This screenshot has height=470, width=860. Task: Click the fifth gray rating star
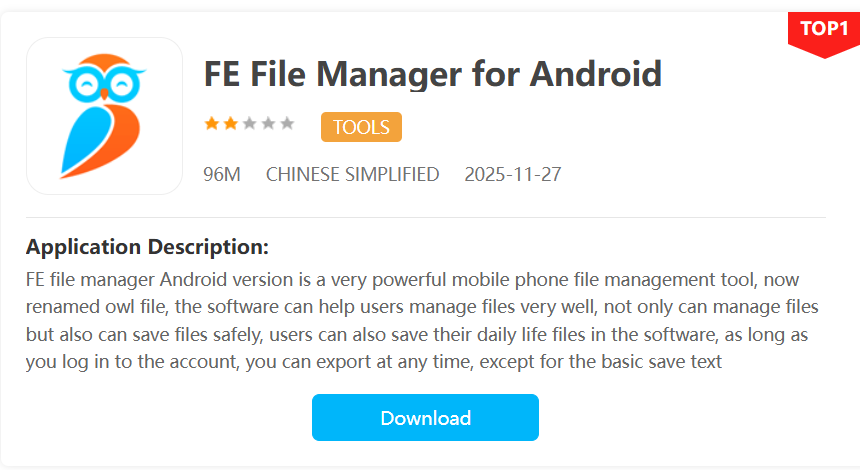pos(287,124)
